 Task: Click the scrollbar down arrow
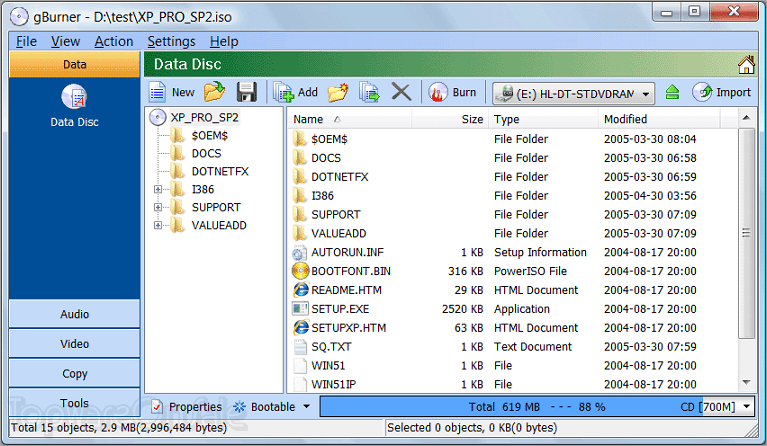746,382
